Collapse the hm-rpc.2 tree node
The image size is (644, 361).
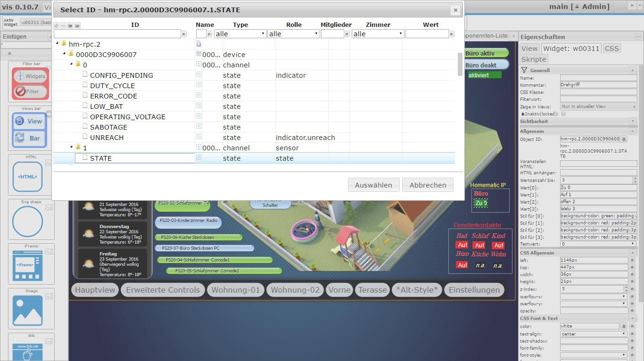tap(57, 43)
